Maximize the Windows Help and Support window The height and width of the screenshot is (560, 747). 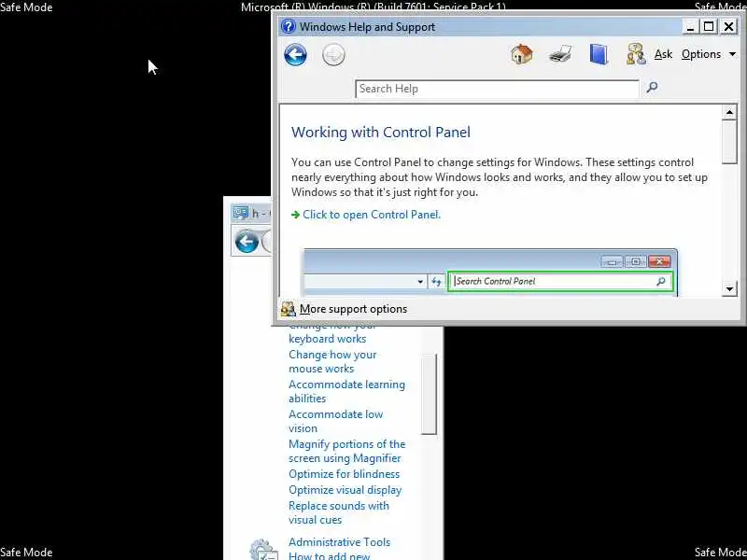pyautogui.click(x=709, y=27)
